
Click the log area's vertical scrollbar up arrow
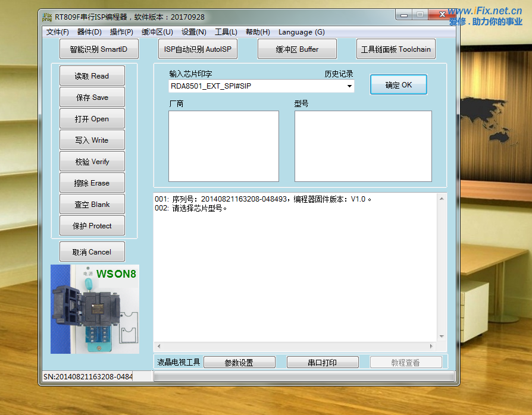442,198
